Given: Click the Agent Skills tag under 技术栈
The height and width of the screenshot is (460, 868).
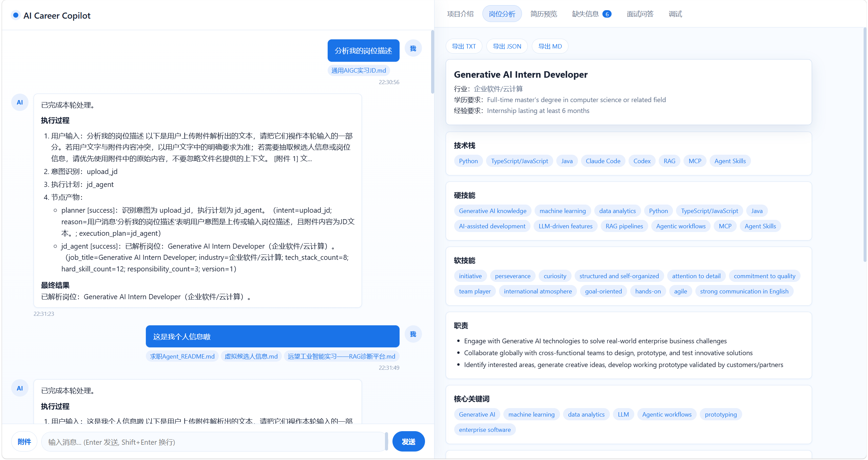Looking at the screenshot, I should pyautogui.click(x=730, y=161).
